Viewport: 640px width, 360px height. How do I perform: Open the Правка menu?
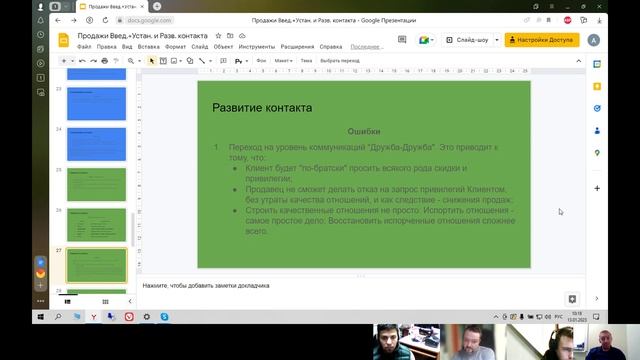coord(107,47)
